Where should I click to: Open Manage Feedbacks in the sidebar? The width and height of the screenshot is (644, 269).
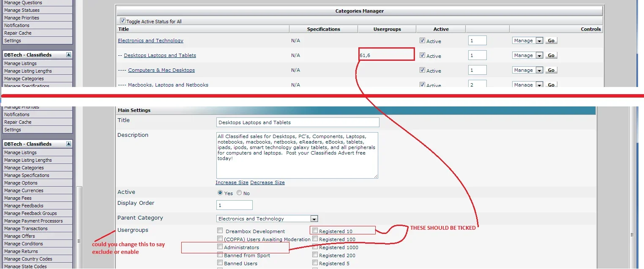point(24,206)
